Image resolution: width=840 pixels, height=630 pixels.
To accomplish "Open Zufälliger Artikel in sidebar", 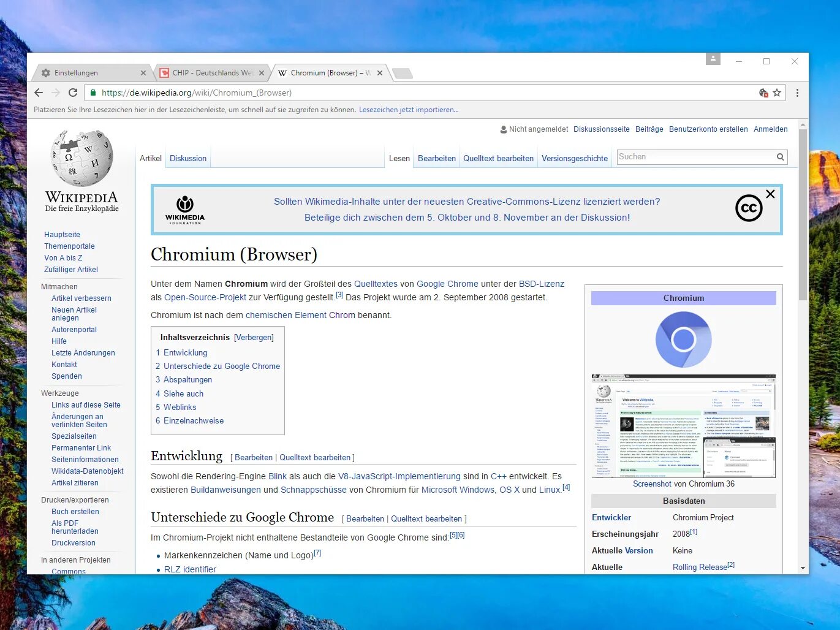I will point(71,270).
